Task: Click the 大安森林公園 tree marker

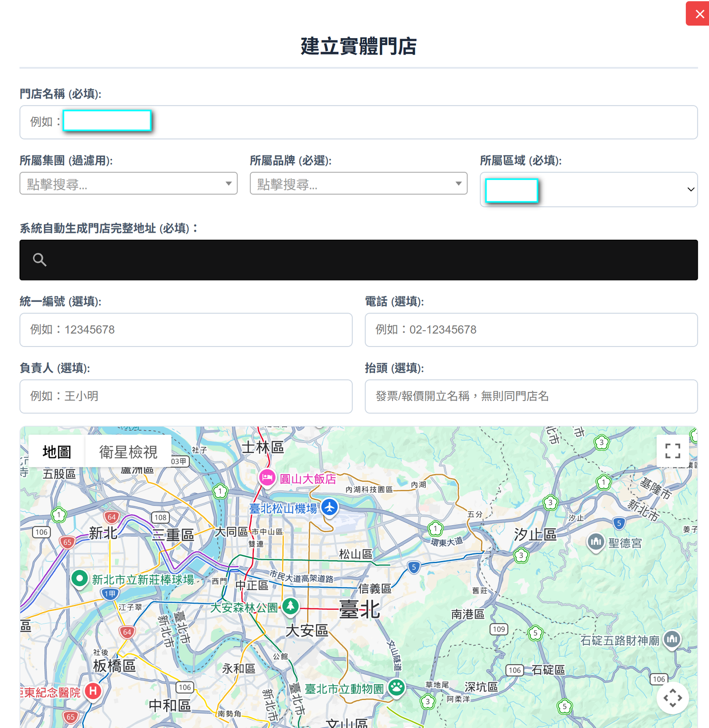Action: pos(291,606)
